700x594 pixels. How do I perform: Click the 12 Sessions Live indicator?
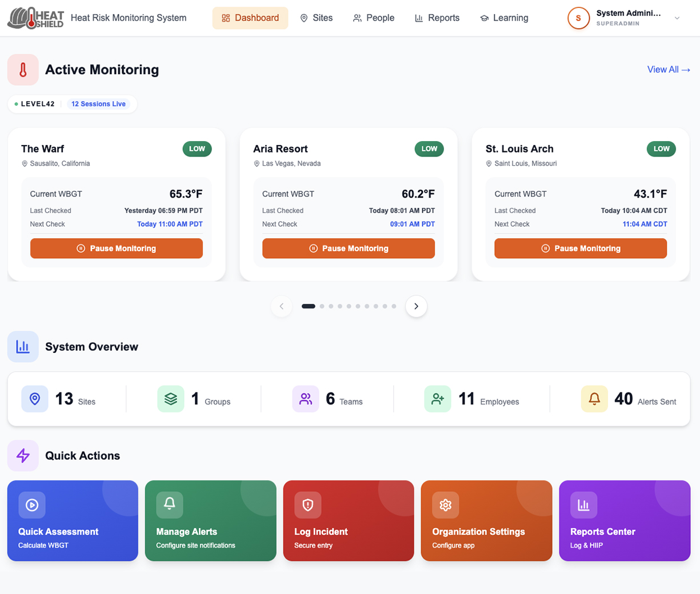click(x=98, y=103)
